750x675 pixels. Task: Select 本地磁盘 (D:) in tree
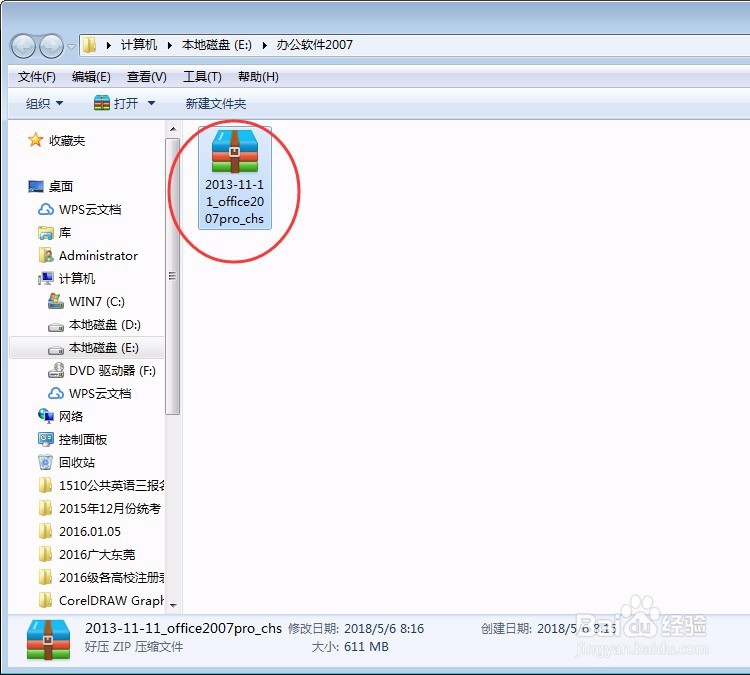105,325
